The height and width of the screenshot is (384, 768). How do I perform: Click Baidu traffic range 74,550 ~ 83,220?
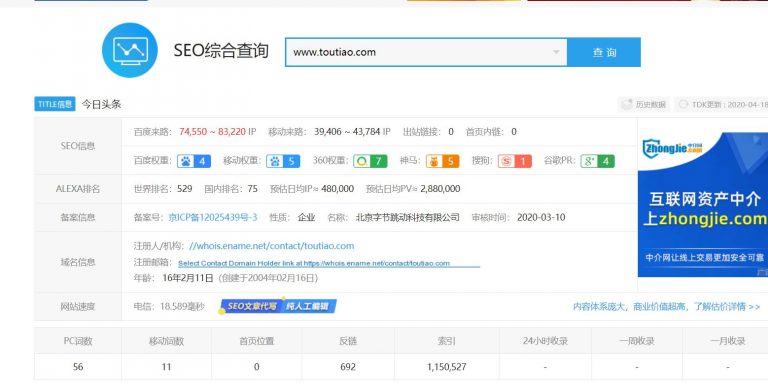point(213,132)
